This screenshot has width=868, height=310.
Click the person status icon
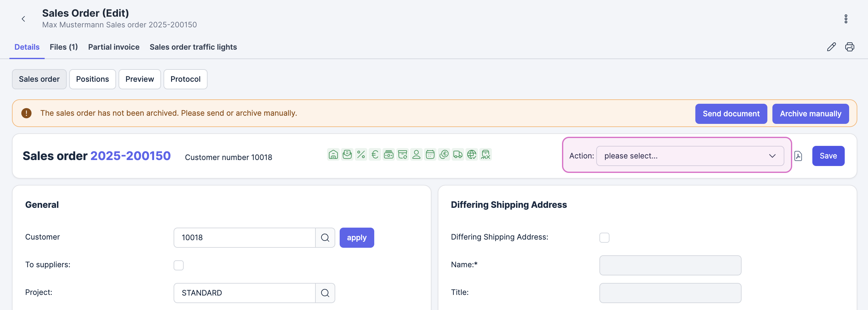pyautogui.click(x=416, y=155)
